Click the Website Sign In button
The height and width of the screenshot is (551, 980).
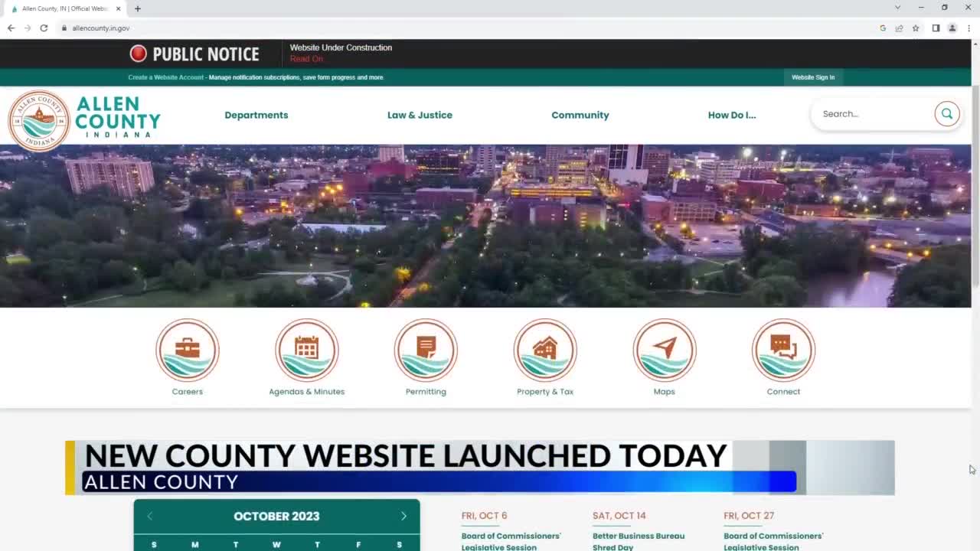click(813, 77)
